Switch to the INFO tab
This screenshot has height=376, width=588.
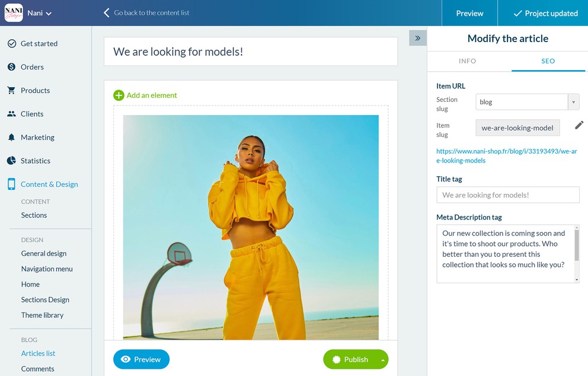click(467, 61)
